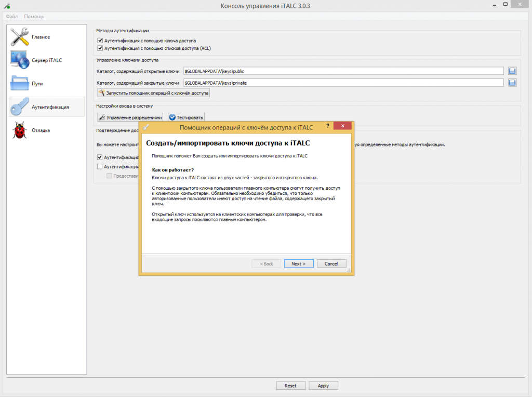532x397 pixels.
Task: Select the Аутентификация key icon
Action: tap(19, 107)
